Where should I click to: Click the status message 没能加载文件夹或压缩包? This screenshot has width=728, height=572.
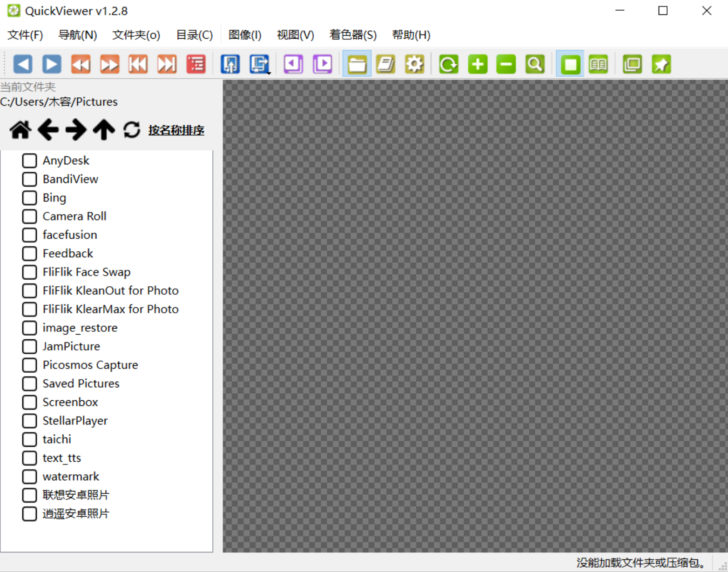click(x=642, y=563)
